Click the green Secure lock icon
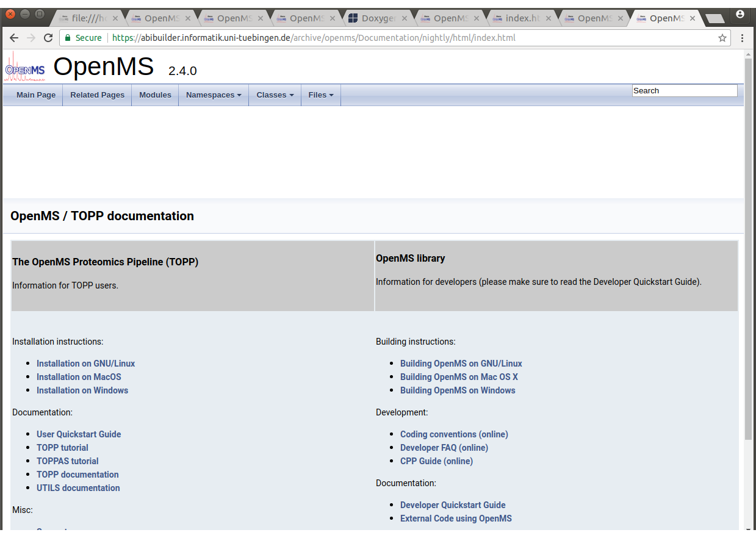Viewport: 756px width, 538px height. click(68, 38)
